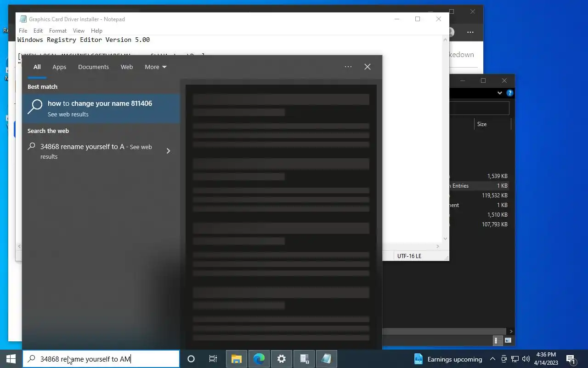Screen dimensions: 588x368
Task: Click File Explorer horizontal scrollbar right arrow
Action: (x=511, y=331)
